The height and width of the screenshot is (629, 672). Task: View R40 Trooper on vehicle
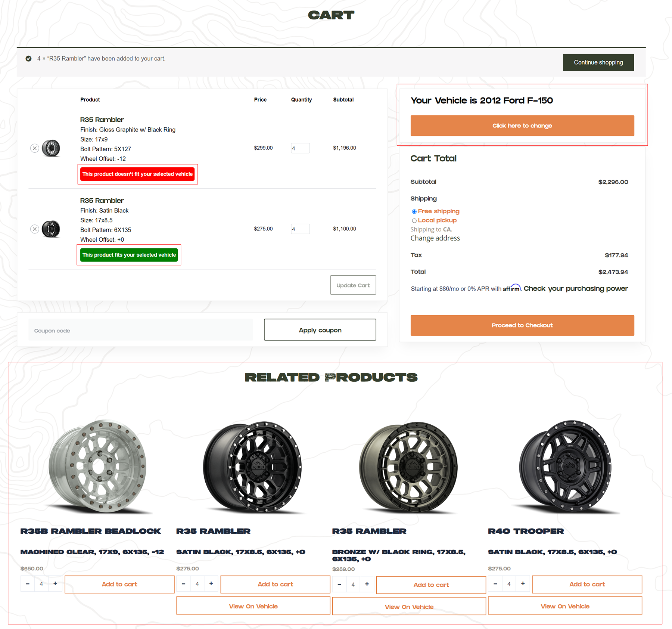point(565,606)
